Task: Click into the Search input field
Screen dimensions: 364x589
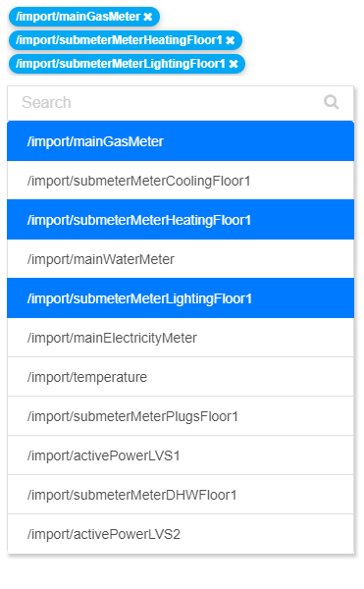Action: (x=181, y=103)
